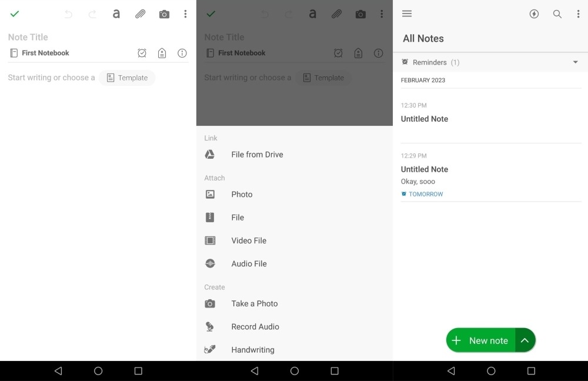The height and width of the screenshot is (381, 588).
Task: Open the navigation drawer with the hamburger icon
Action: tap(406, 14)
